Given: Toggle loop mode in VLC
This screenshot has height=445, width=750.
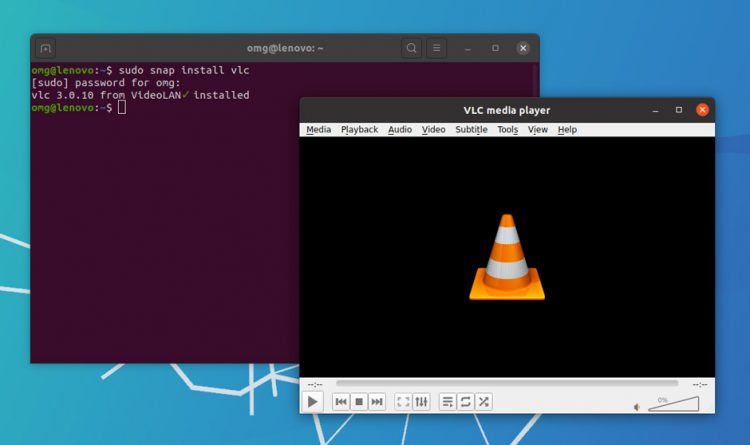Looking at the screenshot, I should (x=465, y=401).
